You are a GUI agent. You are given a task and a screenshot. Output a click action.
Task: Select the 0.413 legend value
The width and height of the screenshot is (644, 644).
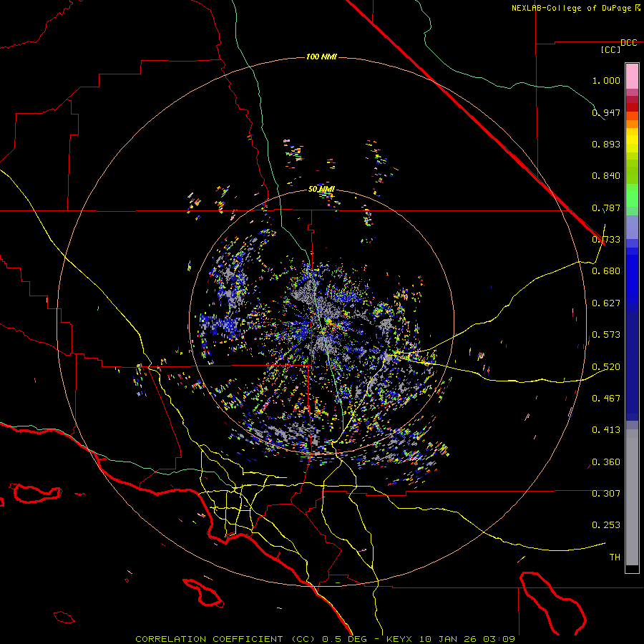point(606,430)
